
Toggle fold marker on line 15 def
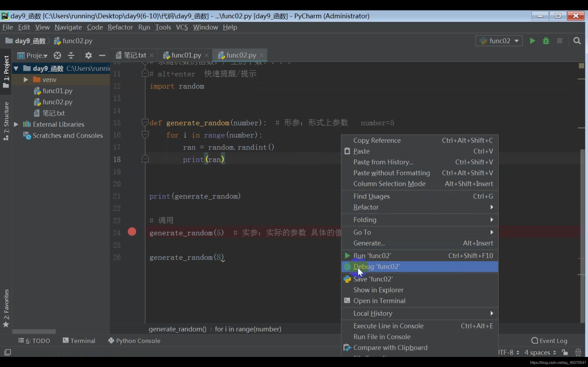point(145,122)
